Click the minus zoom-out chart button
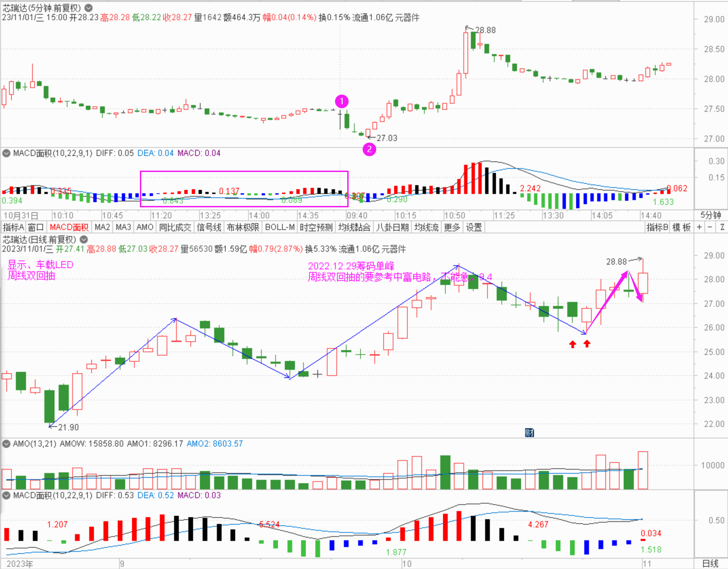 (710, 227)
